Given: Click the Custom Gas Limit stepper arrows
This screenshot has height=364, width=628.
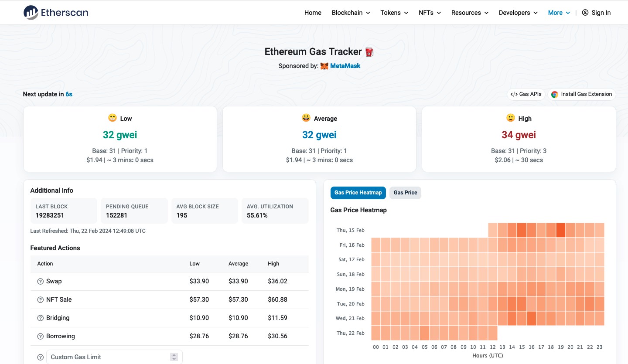Looking at the screenshot, I should [174, 357].
